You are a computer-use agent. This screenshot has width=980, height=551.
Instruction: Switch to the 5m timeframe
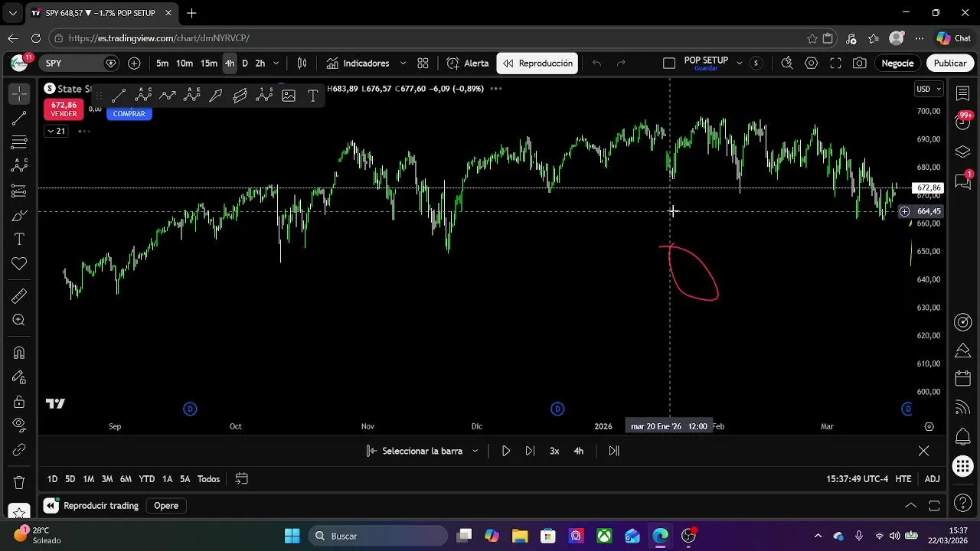162,64
